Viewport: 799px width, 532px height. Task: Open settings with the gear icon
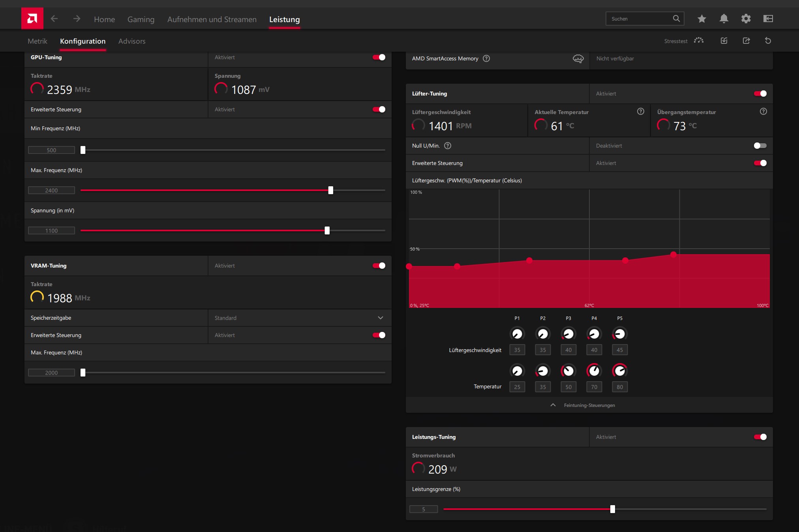746,19
